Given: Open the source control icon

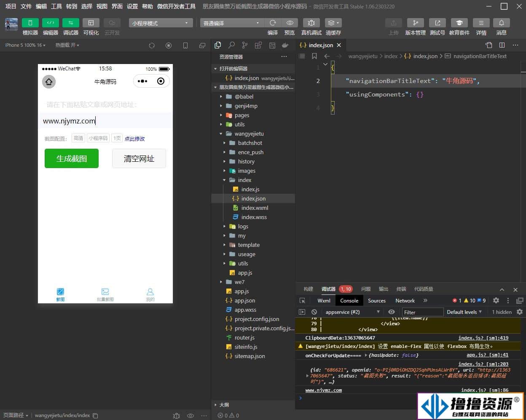Looking at the screenshot, I should click(x=245, y=45).
